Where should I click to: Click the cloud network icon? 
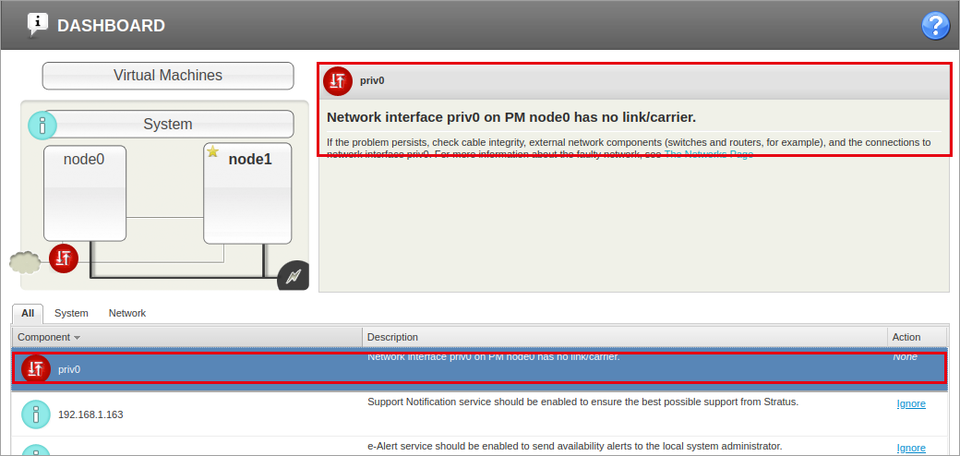pyautogui.click(x=25, y=263)
